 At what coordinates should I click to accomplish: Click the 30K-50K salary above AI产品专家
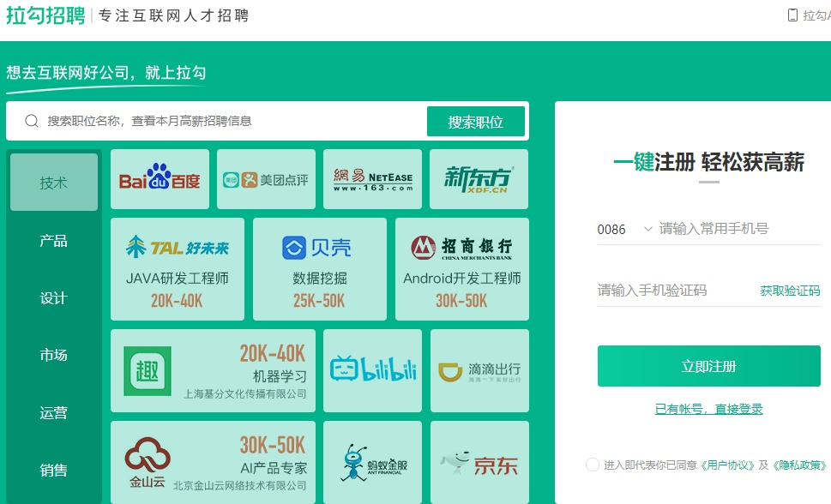273,445
